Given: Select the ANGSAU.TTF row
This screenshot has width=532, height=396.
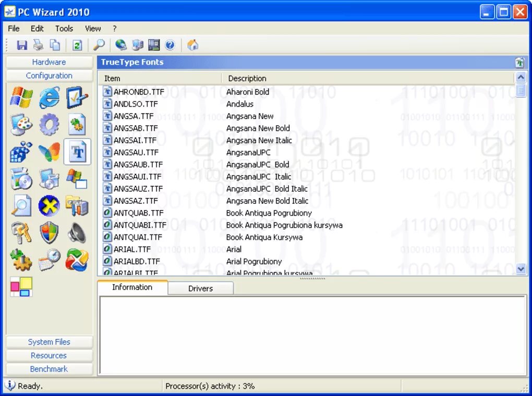Looking at the screenshot, I should tap(307, 153).
